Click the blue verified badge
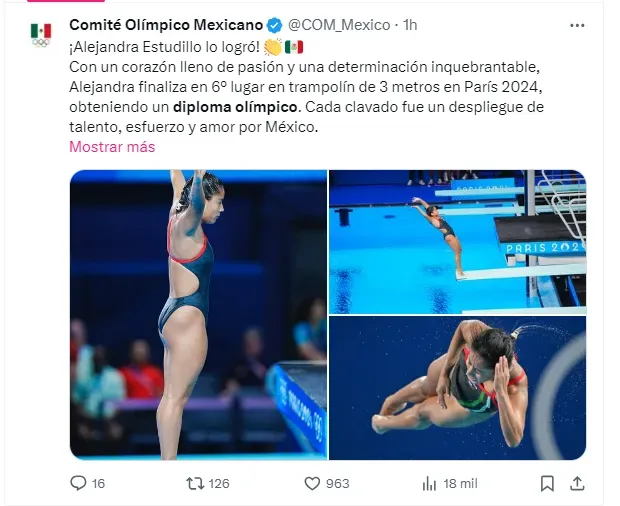Screen dimensions: 620x506 (274, 25)
